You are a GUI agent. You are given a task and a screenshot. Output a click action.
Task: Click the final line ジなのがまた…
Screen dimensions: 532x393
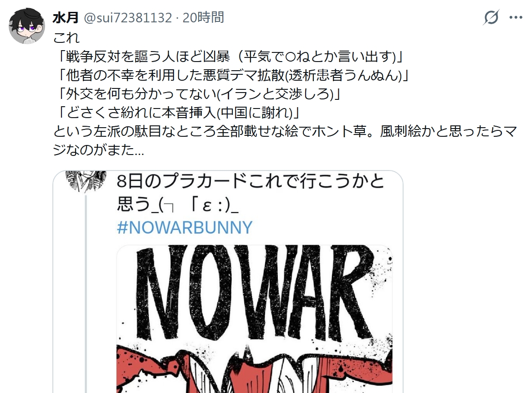[99, 150]
